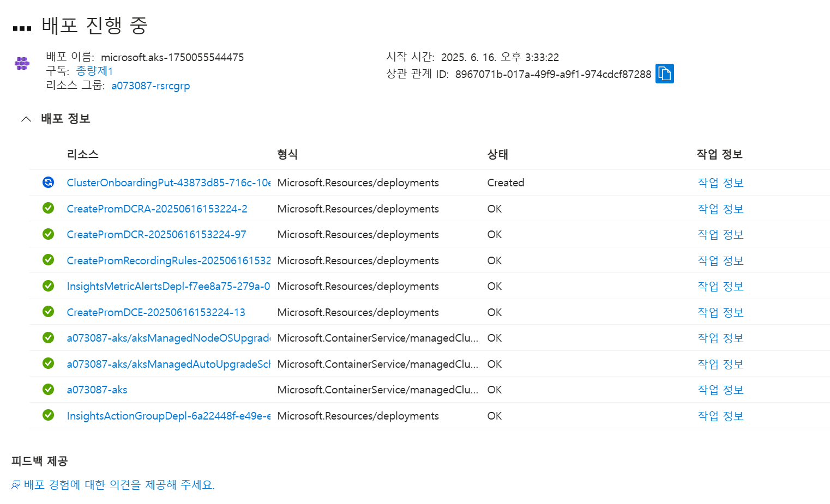Open CreatePromDCRA-20250616153224-2 resource

tap(157, 209)
